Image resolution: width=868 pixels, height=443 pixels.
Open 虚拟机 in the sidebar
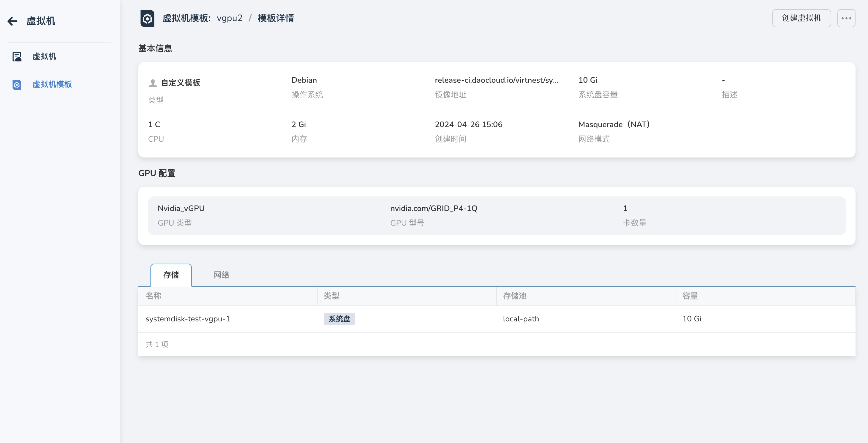point(44,56)
